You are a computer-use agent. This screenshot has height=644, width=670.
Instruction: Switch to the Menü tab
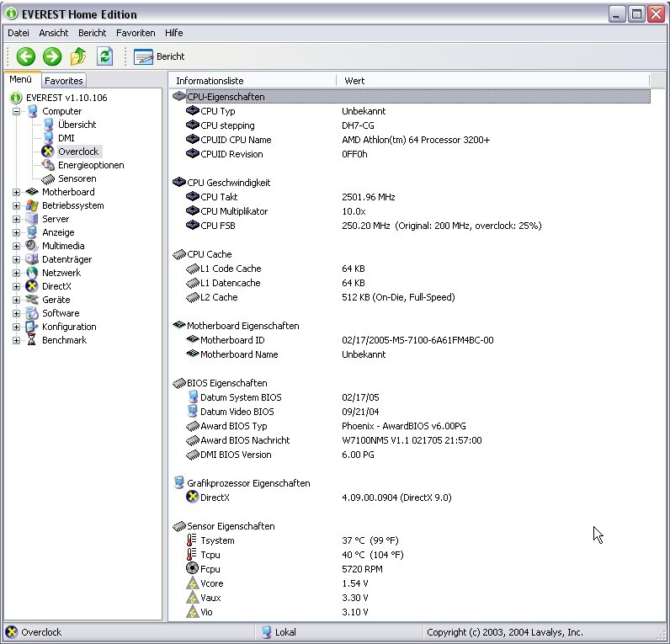[22, 79]
